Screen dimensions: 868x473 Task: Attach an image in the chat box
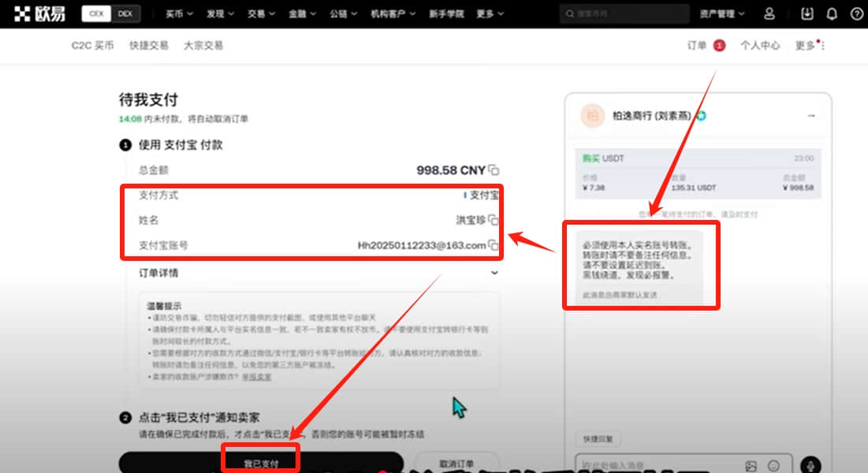click(x=751, y=467)
